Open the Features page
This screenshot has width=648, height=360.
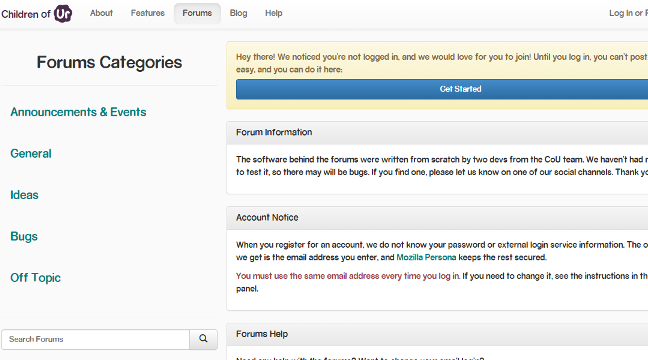(x=148, y=13)
